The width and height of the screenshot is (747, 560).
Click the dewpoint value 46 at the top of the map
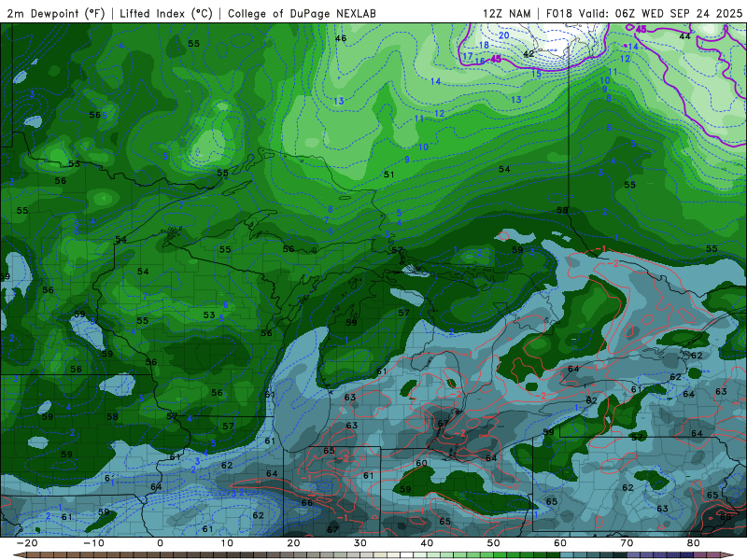pyautogui.click(x=341, y=38)
